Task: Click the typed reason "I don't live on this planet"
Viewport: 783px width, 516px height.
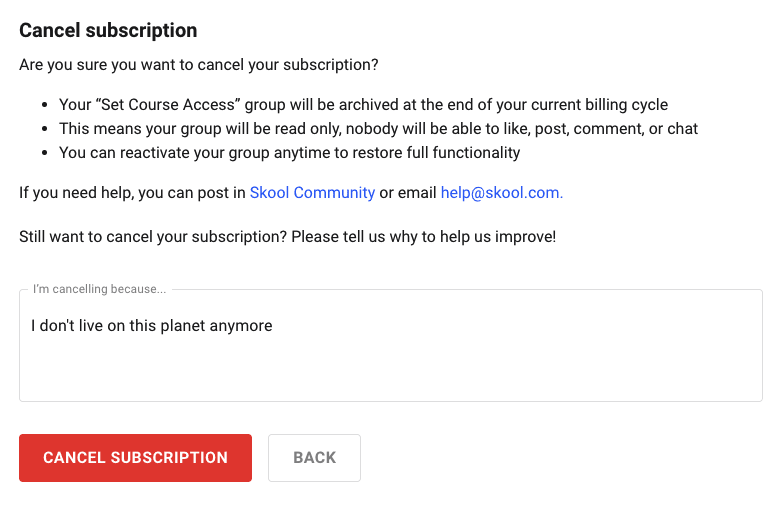Action: tap(151, 326)
